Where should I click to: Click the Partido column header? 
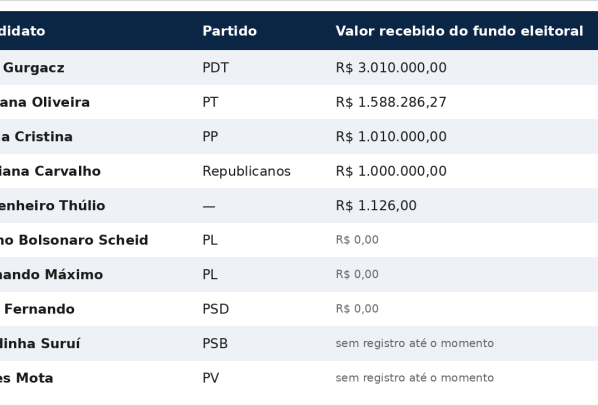pos(230,31)
